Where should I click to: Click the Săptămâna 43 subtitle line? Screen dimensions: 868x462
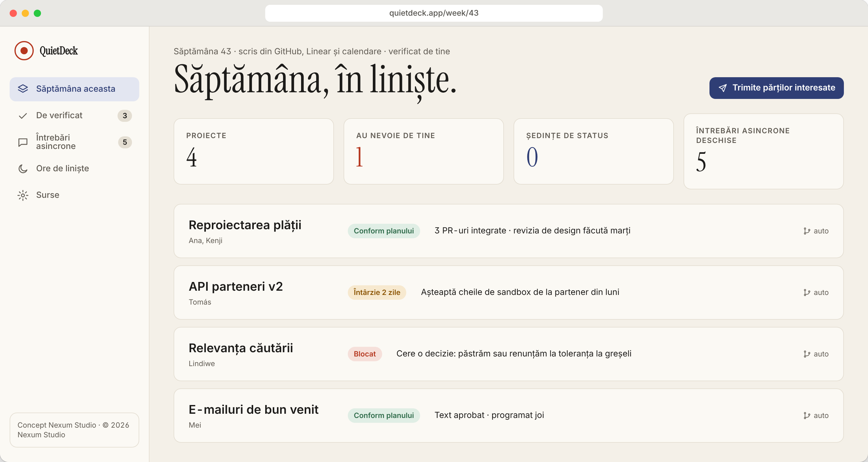pyautogui.click(x=312, y=51)
